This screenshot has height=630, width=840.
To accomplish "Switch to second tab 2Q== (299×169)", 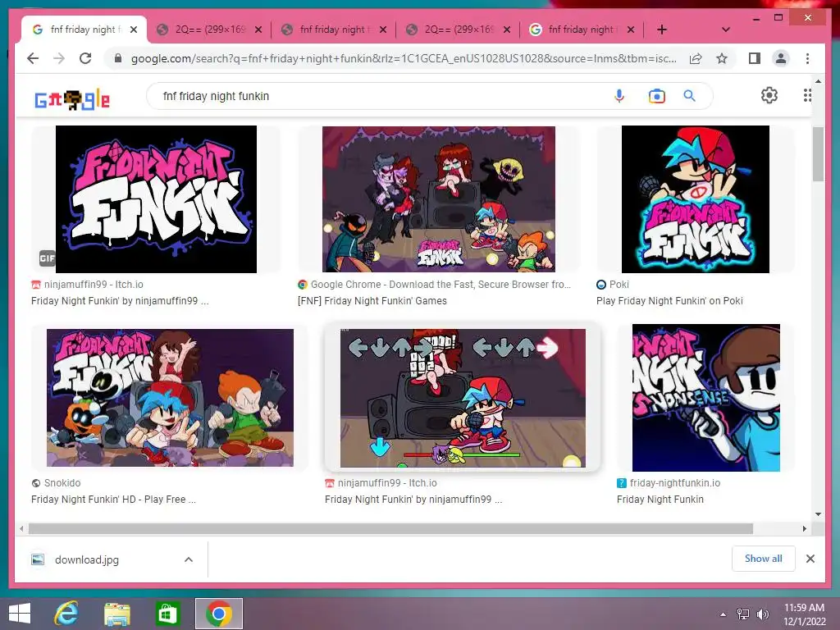I will (210, 30).
